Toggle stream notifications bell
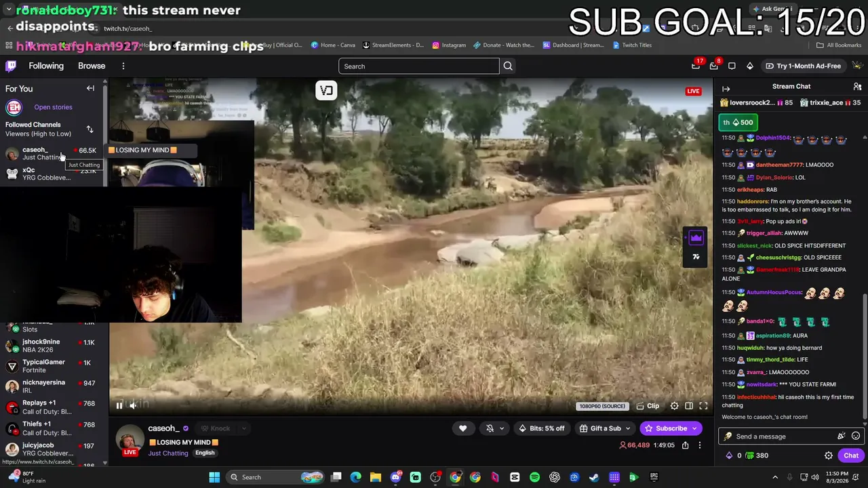This screenshot has width=868, height=488. [x=490, y=428]
